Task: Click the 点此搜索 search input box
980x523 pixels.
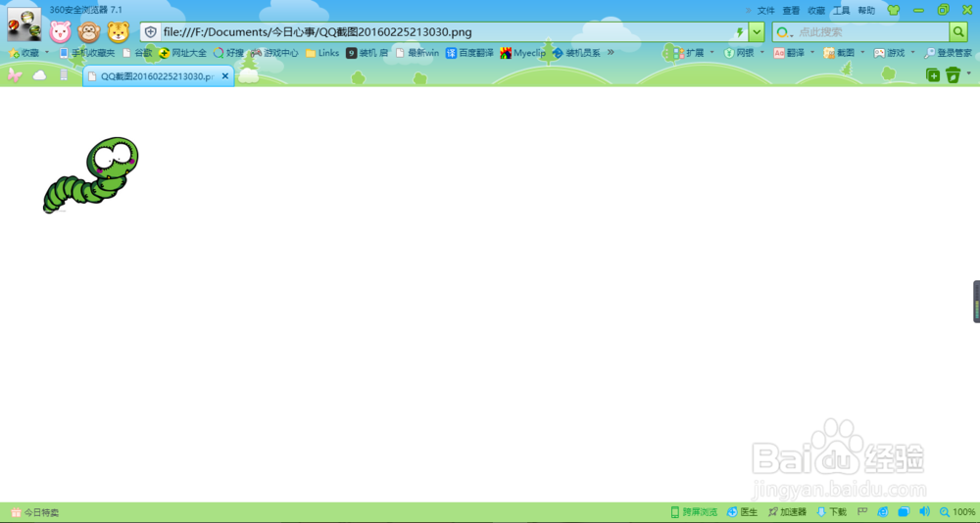Action: pyautogui.click(x=872, y=32)
